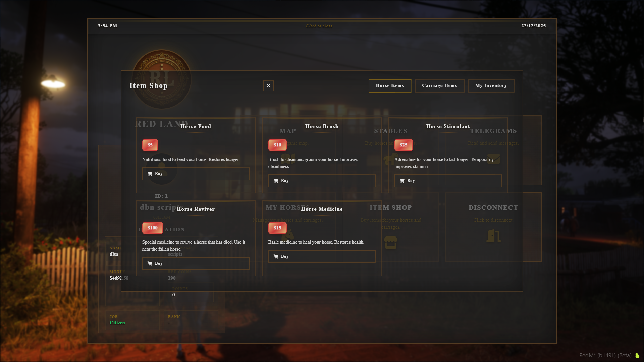
Task: Click the '190' red coins value
Action: [x=172, y=278]
